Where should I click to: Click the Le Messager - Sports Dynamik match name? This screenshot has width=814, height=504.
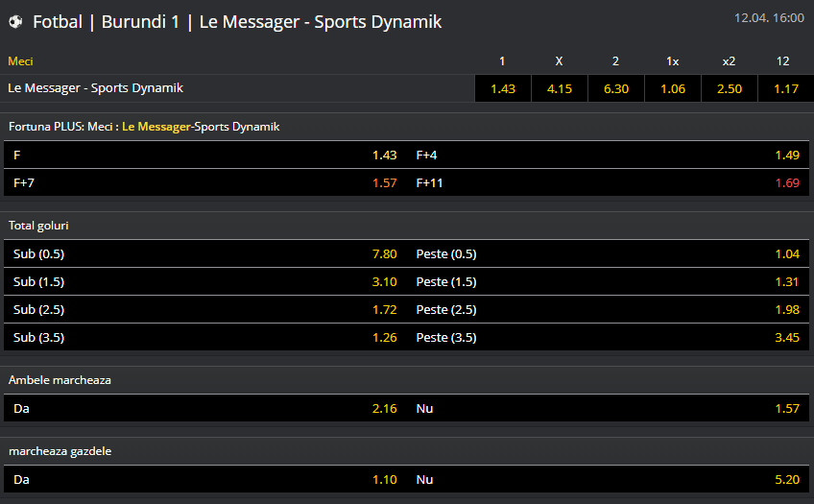pyautogui.click(x=95, y=88)
